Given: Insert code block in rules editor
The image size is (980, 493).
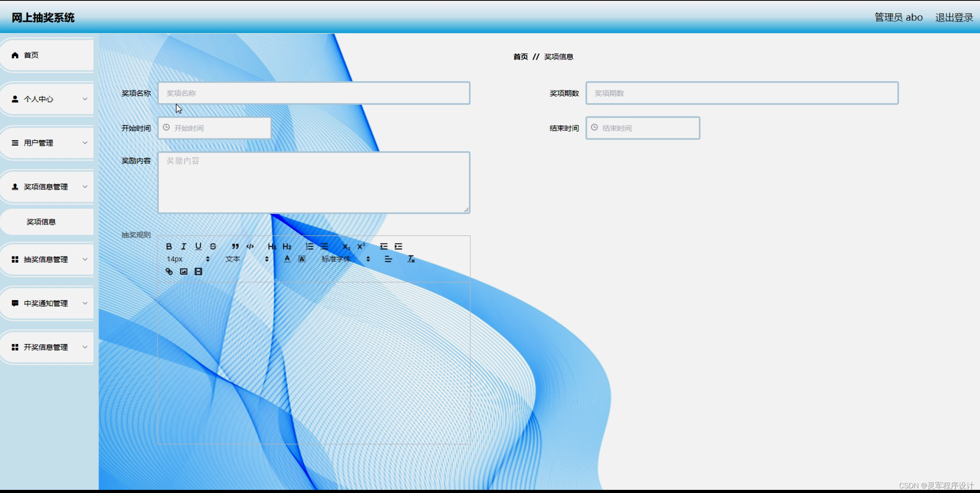Looking at the screenshot, I should coord(250,246).
